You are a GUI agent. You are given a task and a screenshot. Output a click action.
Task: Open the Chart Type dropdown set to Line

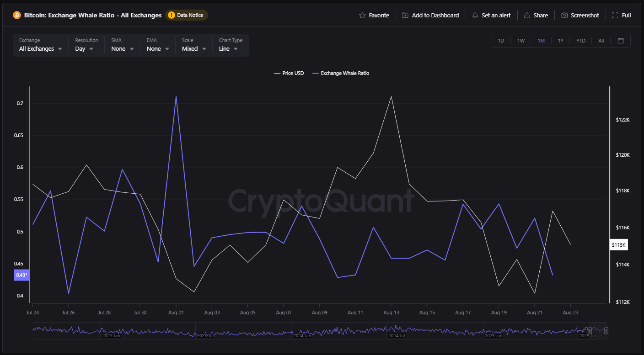[231, 45]
